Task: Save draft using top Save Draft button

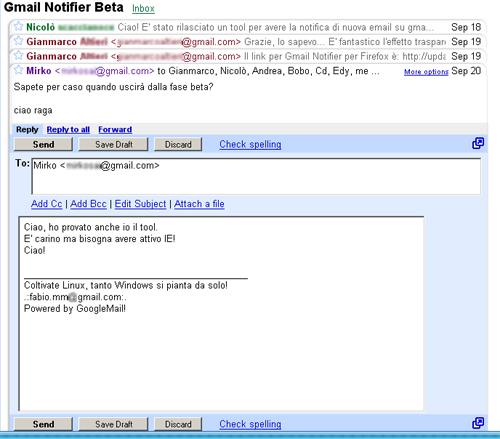Action: (114, 144)
